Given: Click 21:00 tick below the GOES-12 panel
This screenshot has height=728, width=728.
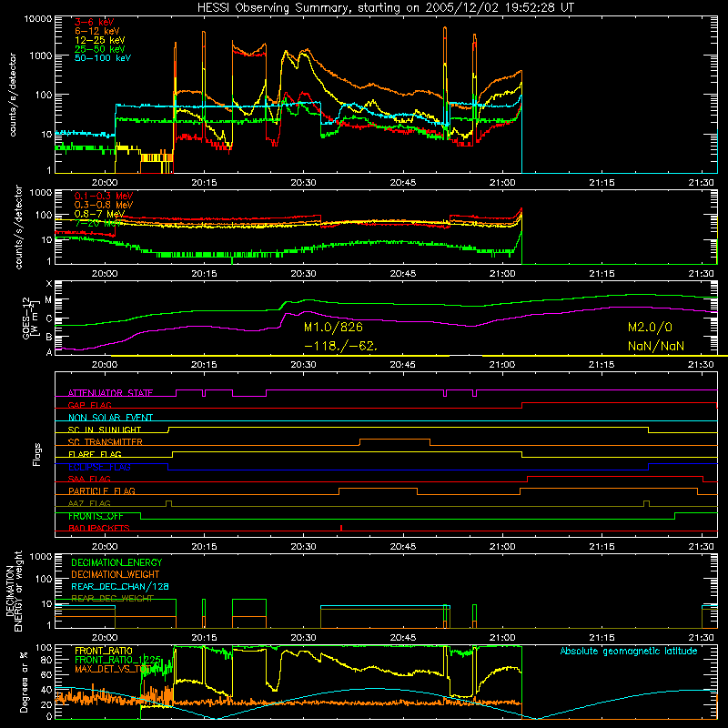Looking at the screenshot, I should coord(502,365).
